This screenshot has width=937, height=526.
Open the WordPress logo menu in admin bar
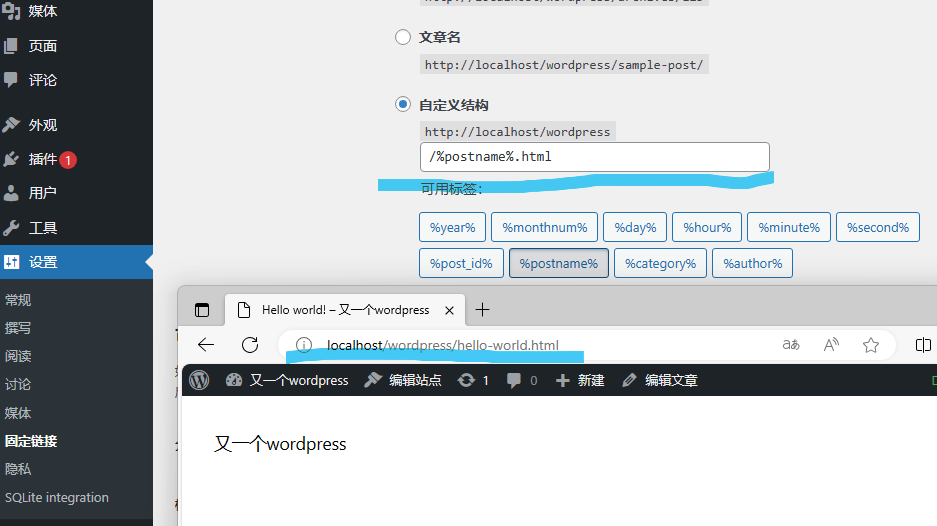(x=200, y=380)
